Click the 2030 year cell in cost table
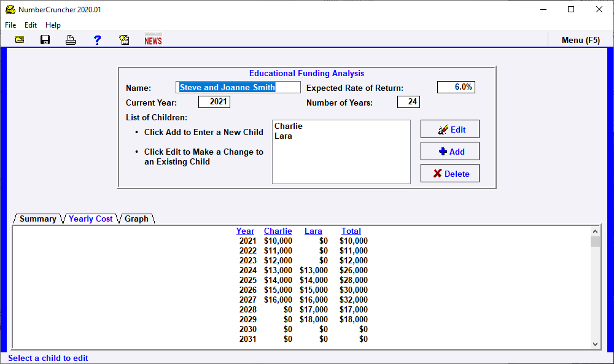This screenshot has height=364, width=614. [248, 329]
